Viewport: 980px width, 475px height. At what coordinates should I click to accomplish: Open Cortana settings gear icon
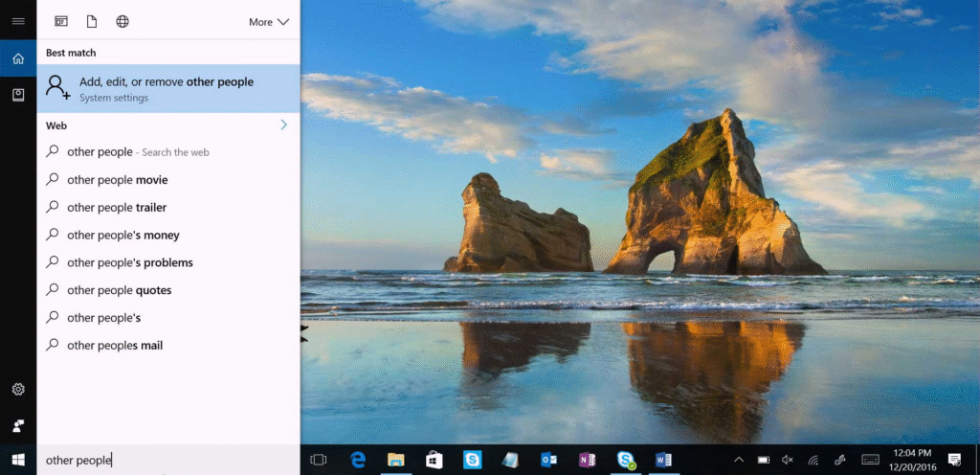18,390
